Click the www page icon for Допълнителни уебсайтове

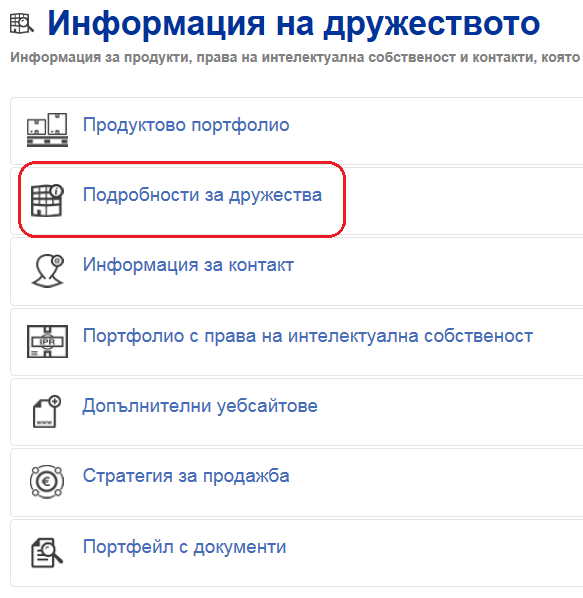(47, 411)
